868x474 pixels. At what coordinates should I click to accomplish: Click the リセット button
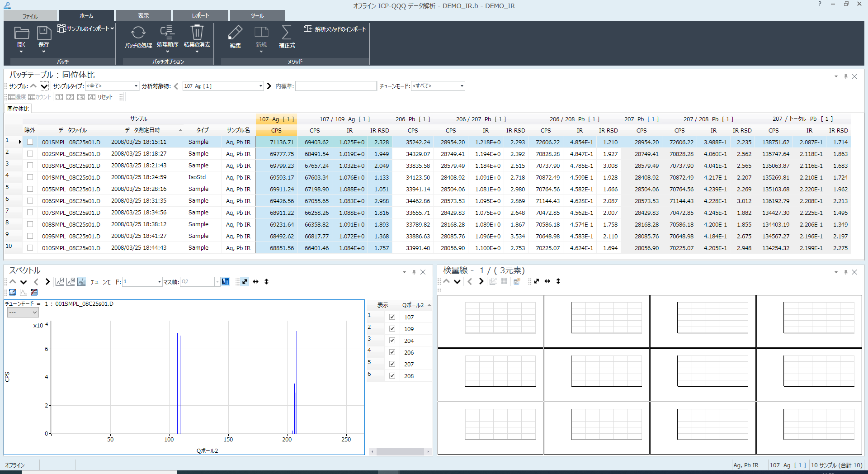105,97
